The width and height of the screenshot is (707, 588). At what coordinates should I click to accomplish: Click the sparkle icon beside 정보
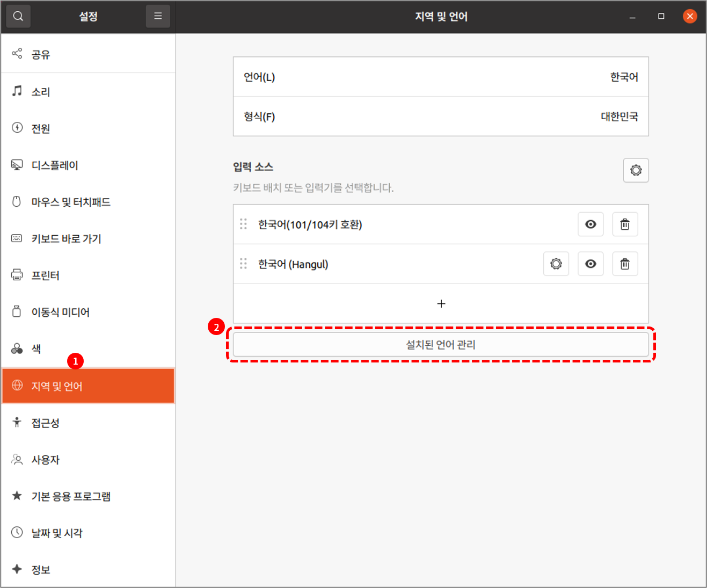point(17,569)
